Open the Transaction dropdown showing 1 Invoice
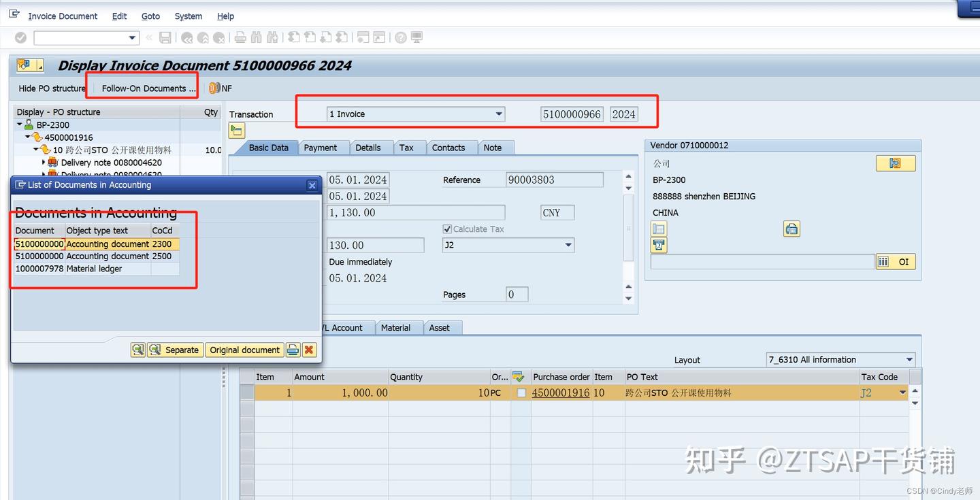The width and height of the screenshot is (980, 500). tap(499, 114)
